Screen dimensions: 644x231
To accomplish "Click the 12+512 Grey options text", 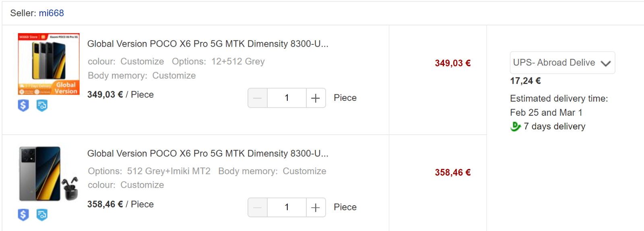I will click(x=238, y=61).
